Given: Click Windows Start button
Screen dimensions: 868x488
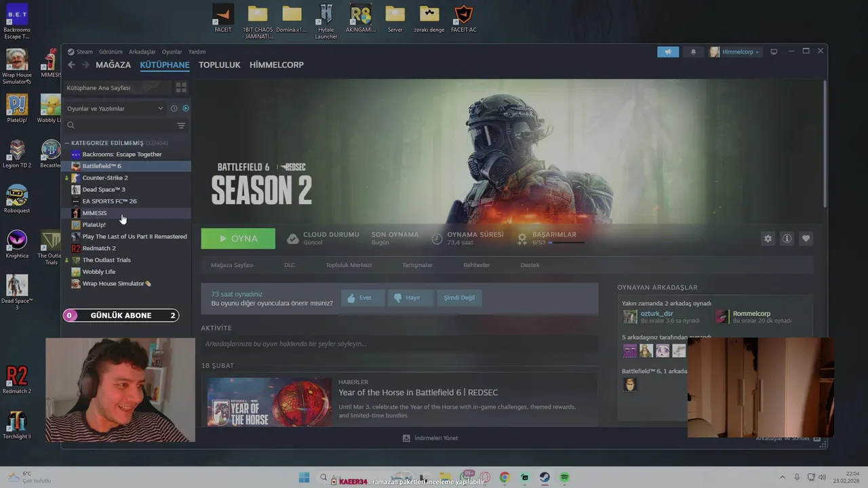Looking at the screenshot, I should tap(304, 478).
